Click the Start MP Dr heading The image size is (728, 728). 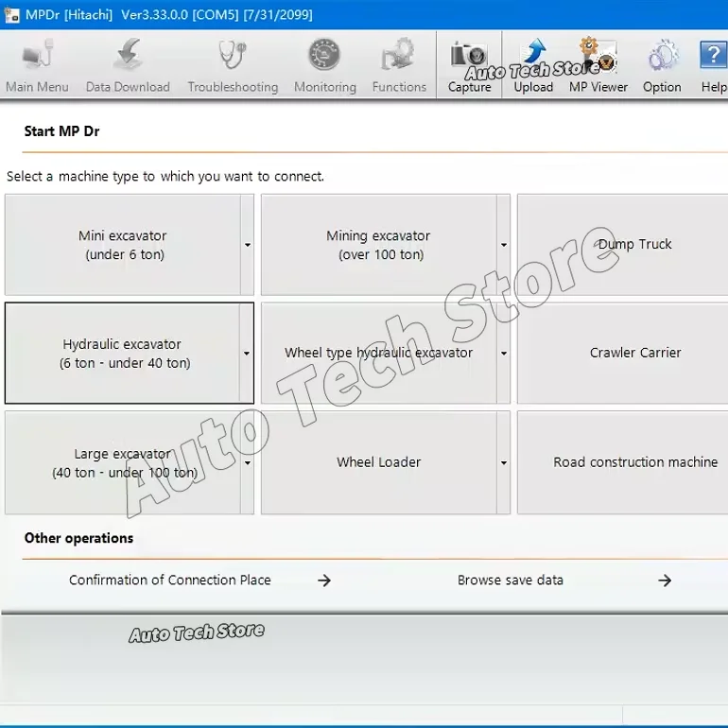pyautogui.click(x=61, y=131)
